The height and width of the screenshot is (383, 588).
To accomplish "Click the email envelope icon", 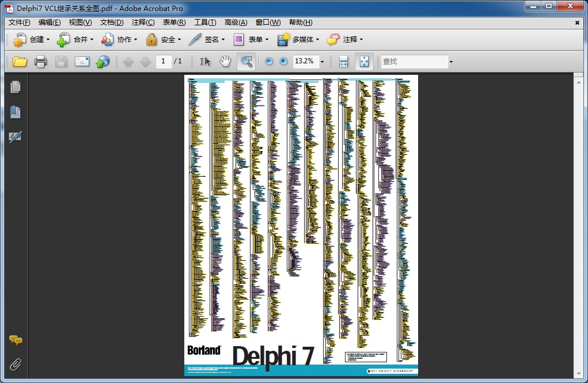I will coord(82,62).
